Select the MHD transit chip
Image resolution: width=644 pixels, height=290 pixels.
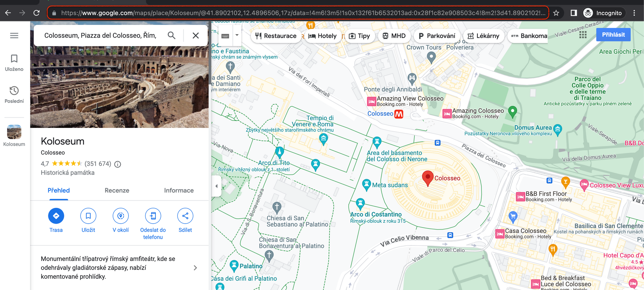[x=394, y=36]
